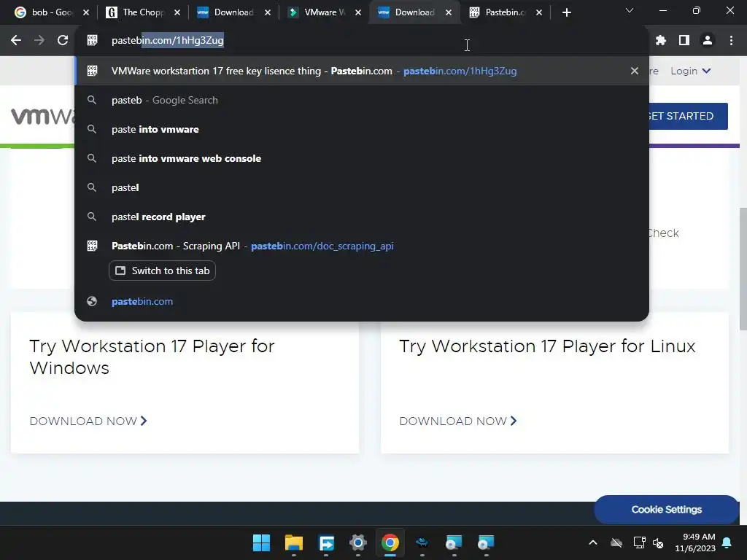Click the GET STARTED button
Screen dimensions: 747x560
689,116
